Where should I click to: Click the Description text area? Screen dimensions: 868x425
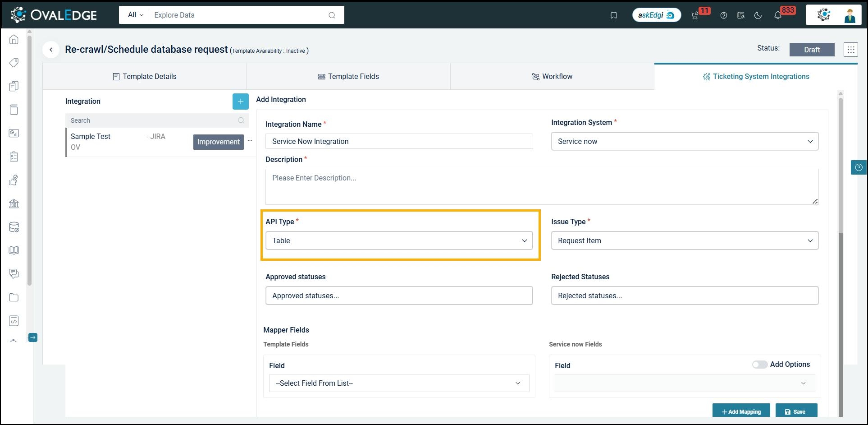click(x=541, y=186)
